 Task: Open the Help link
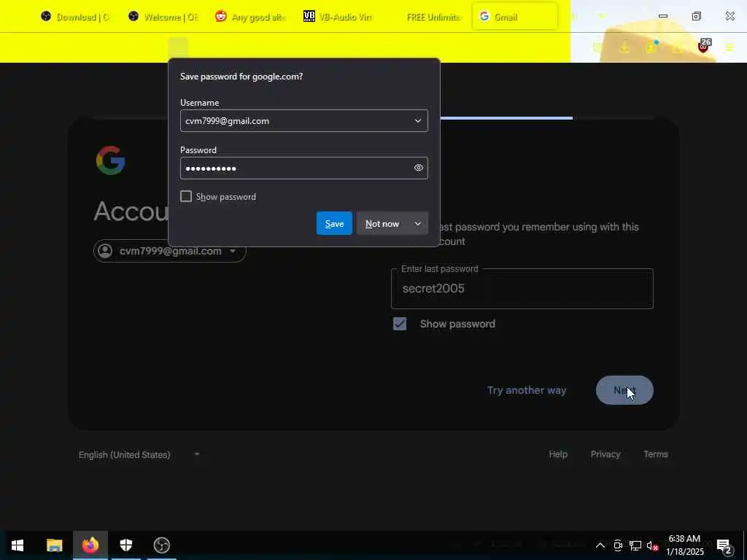(558, 454)
